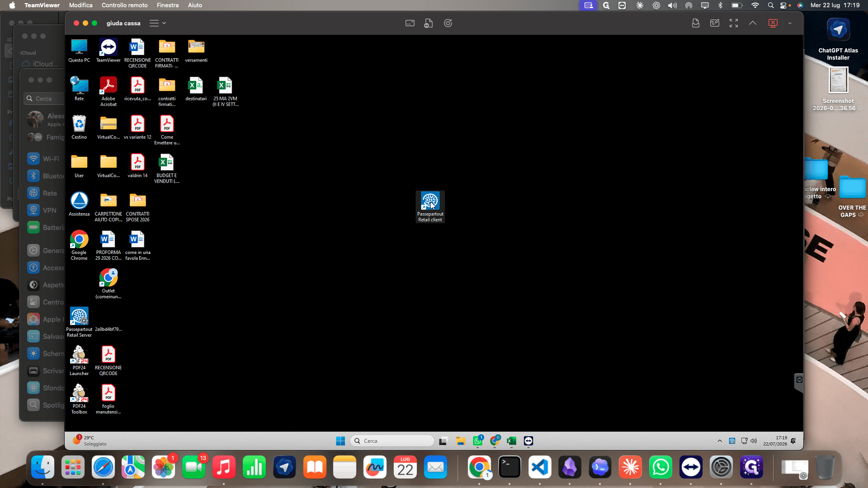Image resolution: width=868 pixels, height=488 pixels.
Task: Open 25 MA 2VM Excel file
Action: [x=225, y=92]
